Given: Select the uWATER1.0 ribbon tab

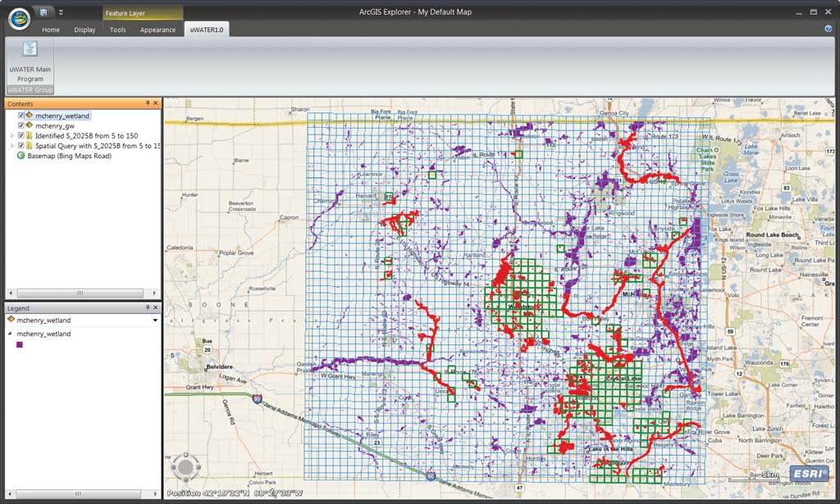Looking at the screenshot, I should [x=206, y=30].
